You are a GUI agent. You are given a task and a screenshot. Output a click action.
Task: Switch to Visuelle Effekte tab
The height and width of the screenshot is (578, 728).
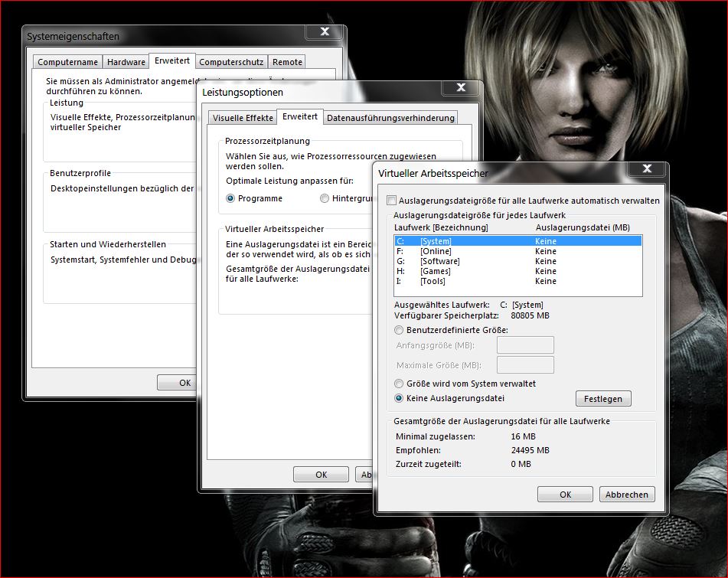point(243,118)
